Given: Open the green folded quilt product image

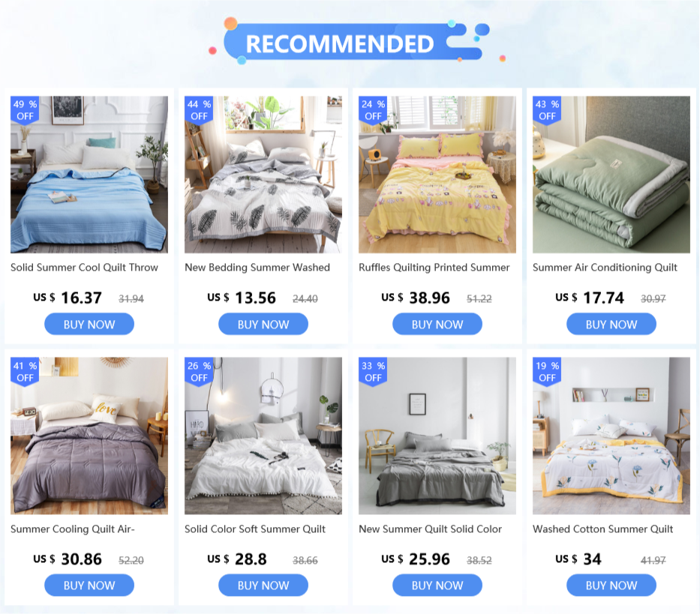Looking at the screenshot, I should click(x=611, y=175).
